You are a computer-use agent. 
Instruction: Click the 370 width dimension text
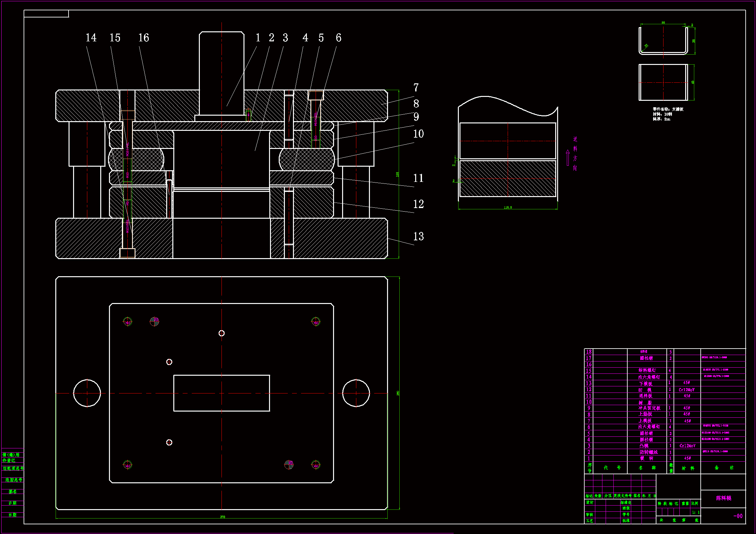222,517
